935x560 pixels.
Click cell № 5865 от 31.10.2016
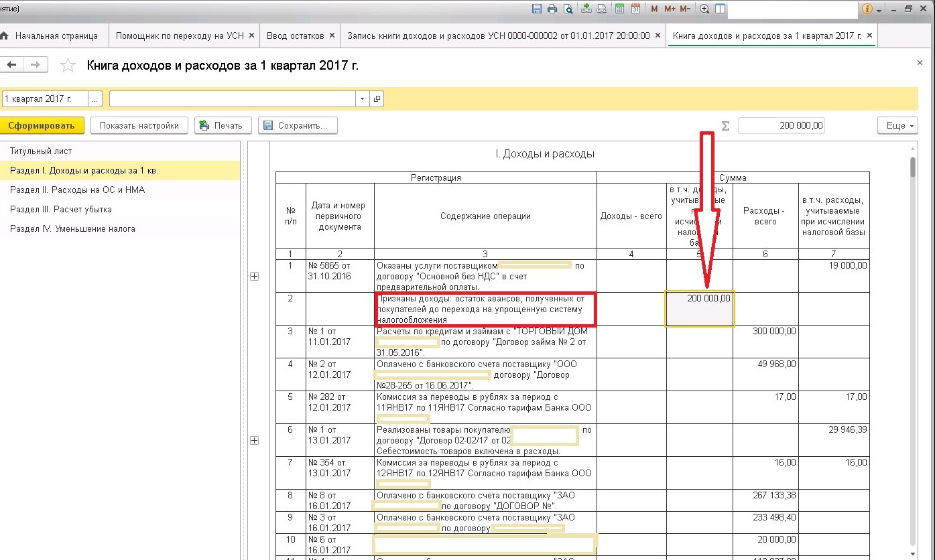pyautogui.click(x=340, y=276)
